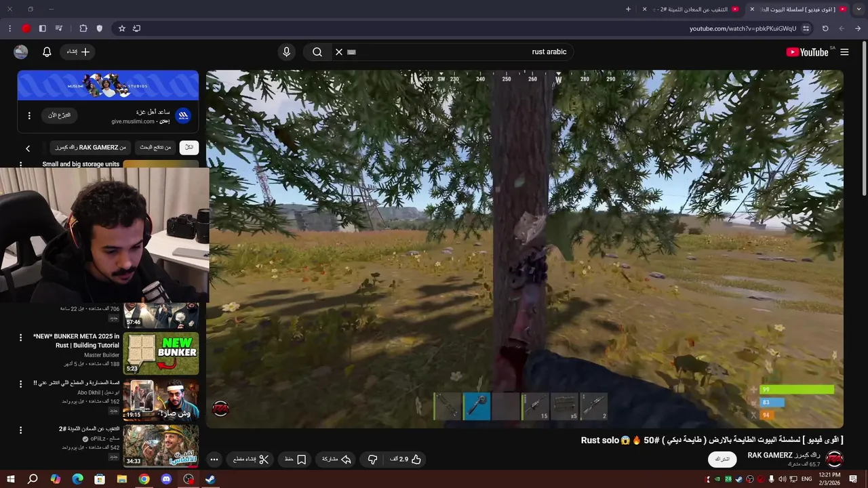868x488 pixels.
Task: Open options for the NEW BUNKER META video
Action: 20,338
